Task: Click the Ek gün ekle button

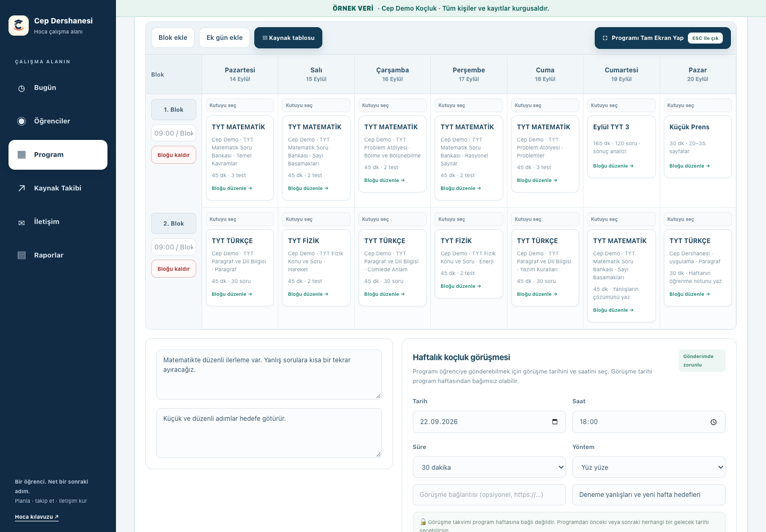Action: (x=224, y=38)
